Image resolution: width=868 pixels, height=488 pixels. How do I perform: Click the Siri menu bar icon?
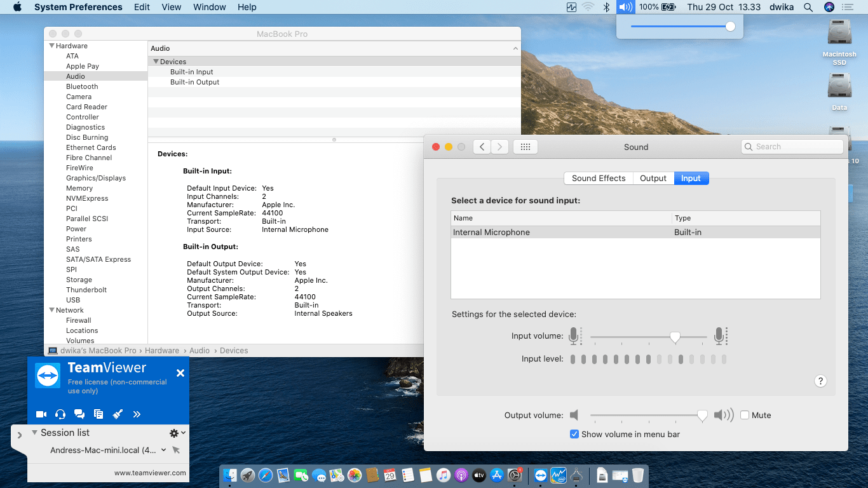click(x=829, y=7)
